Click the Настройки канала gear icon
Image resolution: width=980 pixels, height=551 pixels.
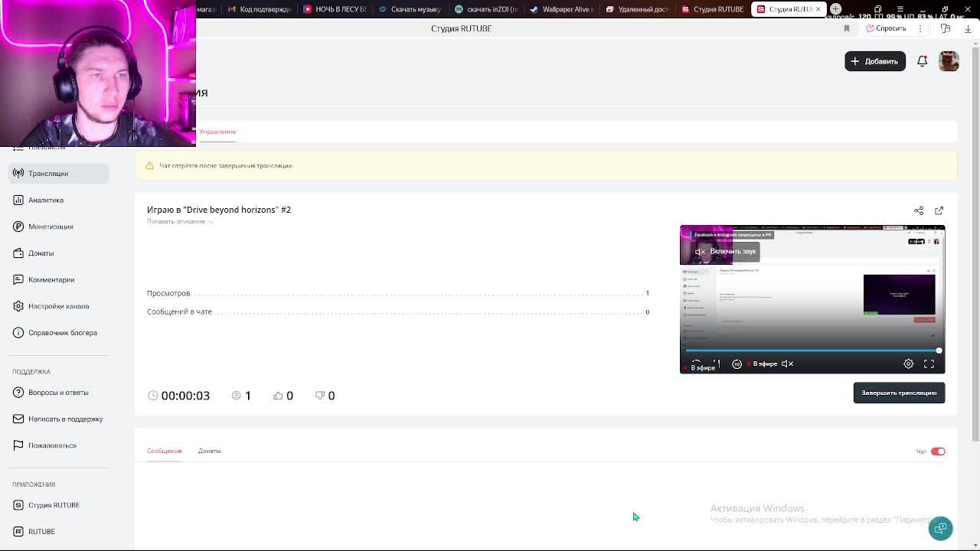pos(18,306)
